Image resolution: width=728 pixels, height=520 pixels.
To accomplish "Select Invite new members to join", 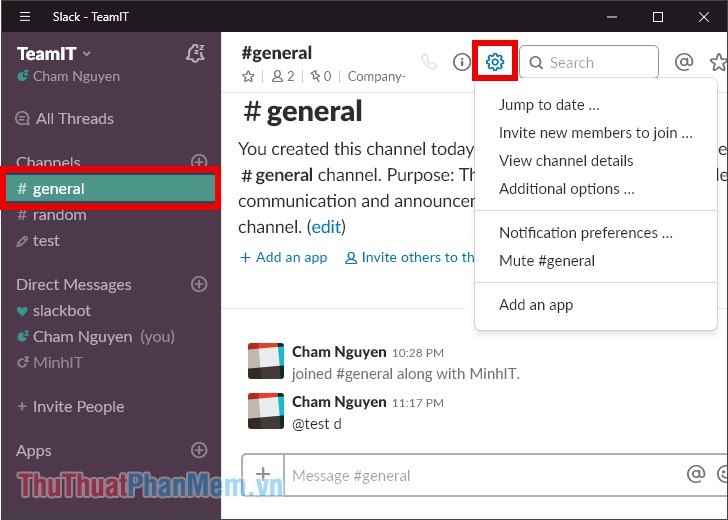I will point(596,133).
